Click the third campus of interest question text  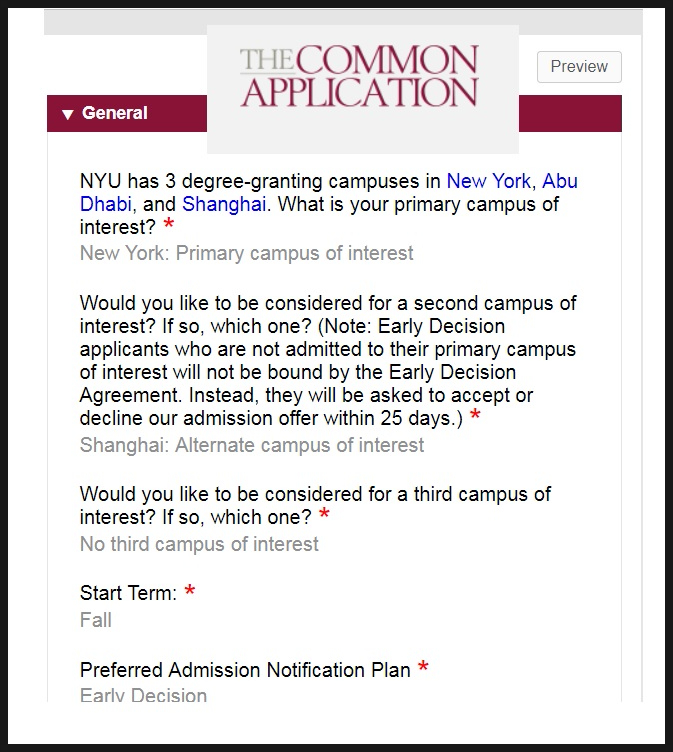(x=315, y=505)
